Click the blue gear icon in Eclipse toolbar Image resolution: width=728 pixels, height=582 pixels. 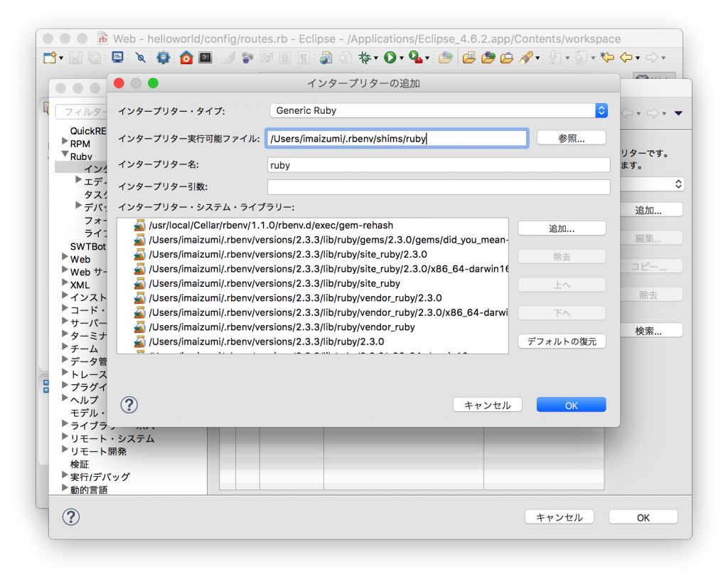(x=163, y=58)
